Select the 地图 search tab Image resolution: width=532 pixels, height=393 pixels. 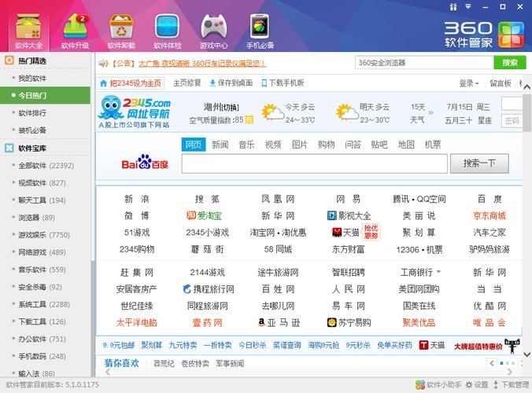[406, 145]
